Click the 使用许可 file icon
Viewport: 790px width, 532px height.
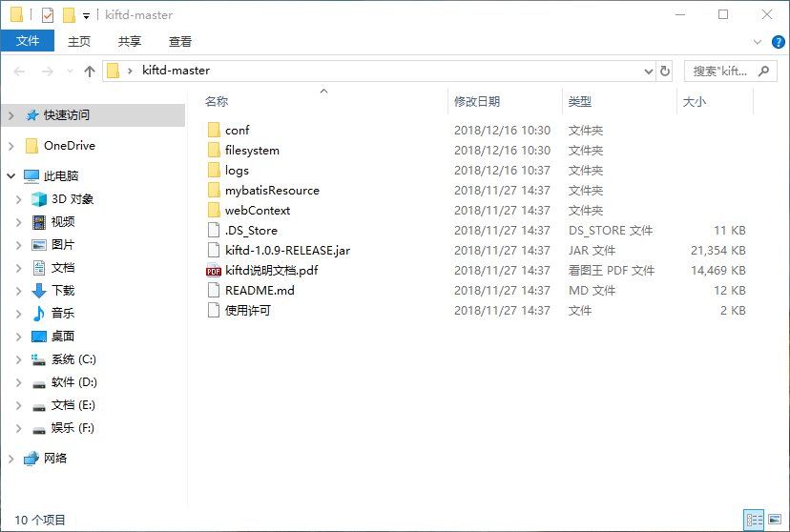(x=214, y=311)
